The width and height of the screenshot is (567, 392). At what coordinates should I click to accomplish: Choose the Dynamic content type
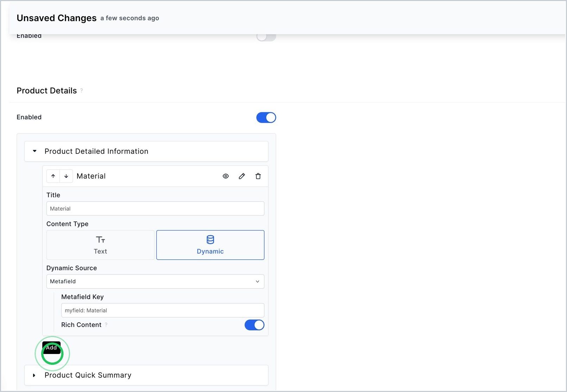point(210,245)
